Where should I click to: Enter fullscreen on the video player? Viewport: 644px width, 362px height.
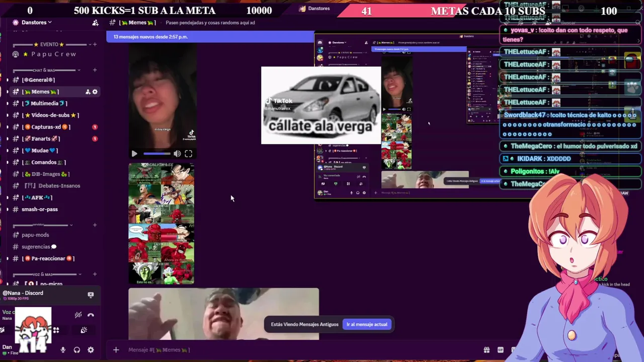click(x=188, y=154)
